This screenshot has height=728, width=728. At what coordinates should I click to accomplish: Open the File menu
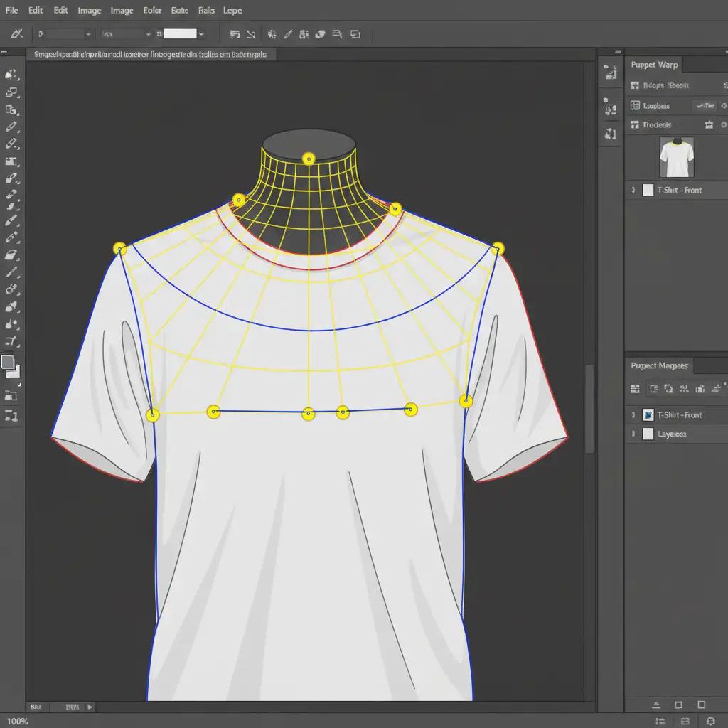pyautogui.click(x=12, y=11)
